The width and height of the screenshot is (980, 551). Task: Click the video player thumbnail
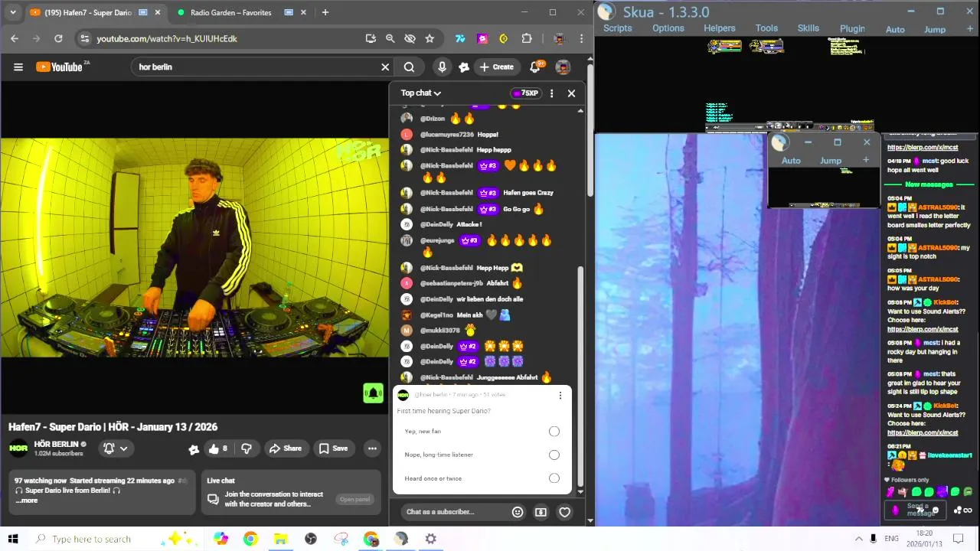point(194,248)
